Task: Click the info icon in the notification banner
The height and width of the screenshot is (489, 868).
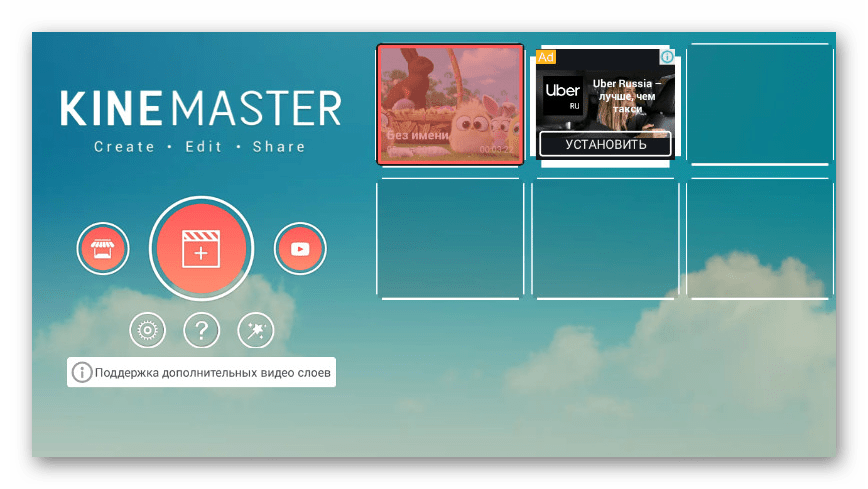Action: (x=82, y=373)
